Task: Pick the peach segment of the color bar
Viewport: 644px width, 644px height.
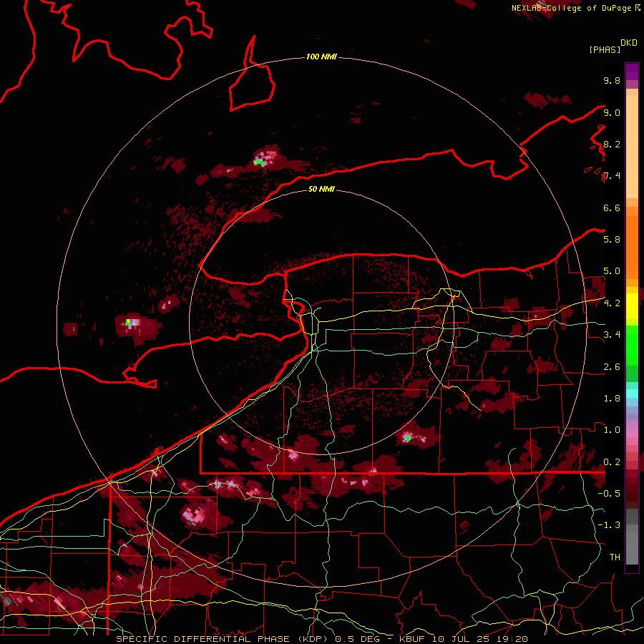Action: (632, 147)
